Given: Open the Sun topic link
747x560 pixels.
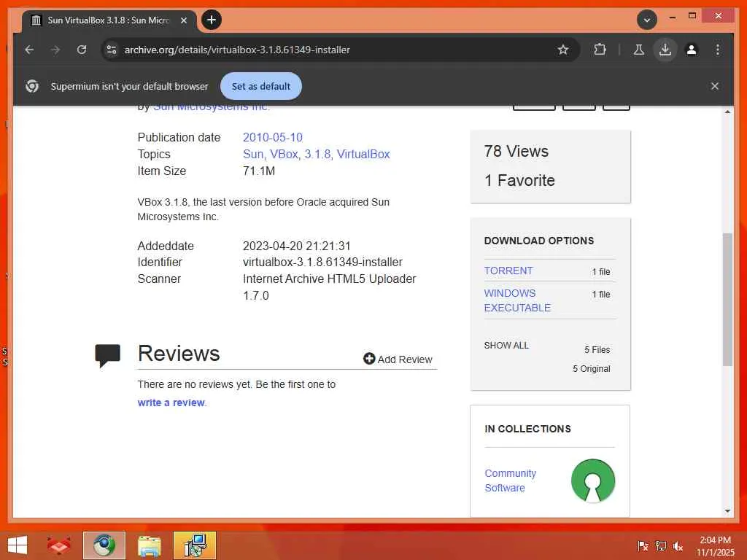Looking at the screenshot, I should click(x=253, y=155).
